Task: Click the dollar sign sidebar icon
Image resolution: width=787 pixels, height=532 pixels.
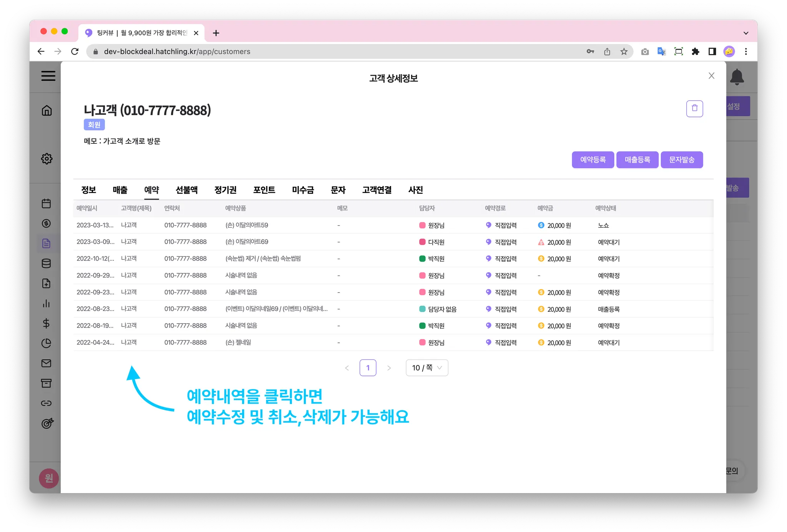Action: coord(46,323)
